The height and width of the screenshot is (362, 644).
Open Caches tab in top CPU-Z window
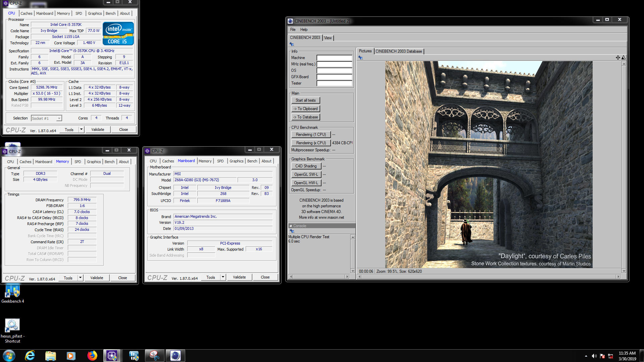pos(26,13)
